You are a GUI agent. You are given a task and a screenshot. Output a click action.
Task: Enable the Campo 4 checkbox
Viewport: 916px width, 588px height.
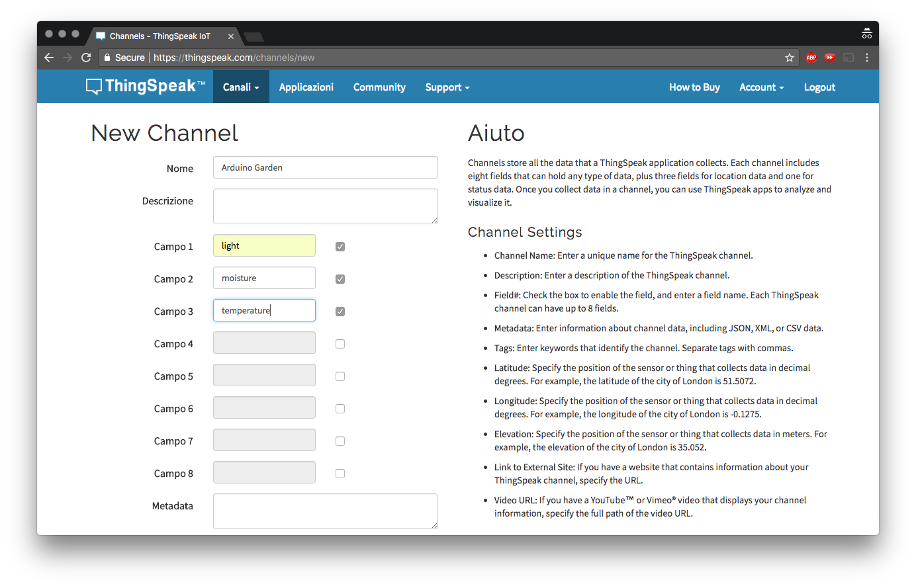tap(340, 344)
